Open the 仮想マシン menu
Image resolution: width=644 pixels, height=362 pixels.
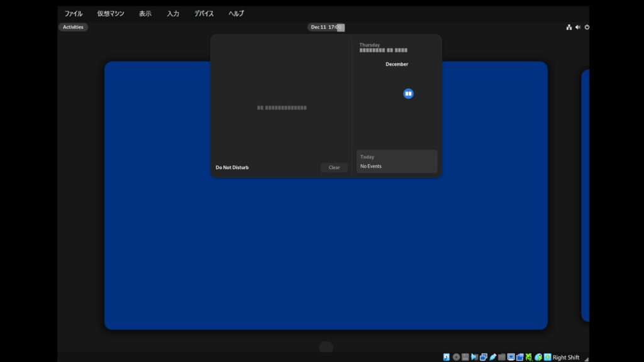tap(111, 14)
